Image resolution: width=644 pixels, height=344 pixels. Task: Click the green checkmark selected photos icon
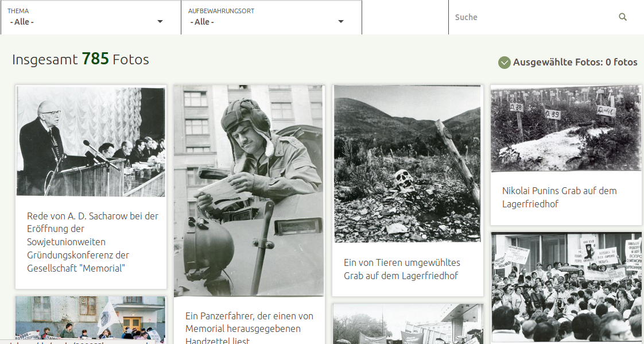point(504,63)
